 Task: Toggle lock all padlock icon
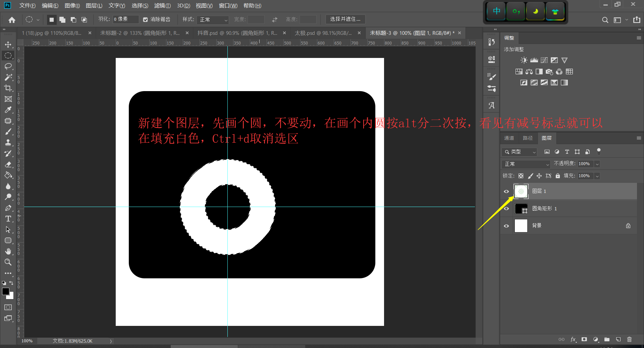pos(557,176)
